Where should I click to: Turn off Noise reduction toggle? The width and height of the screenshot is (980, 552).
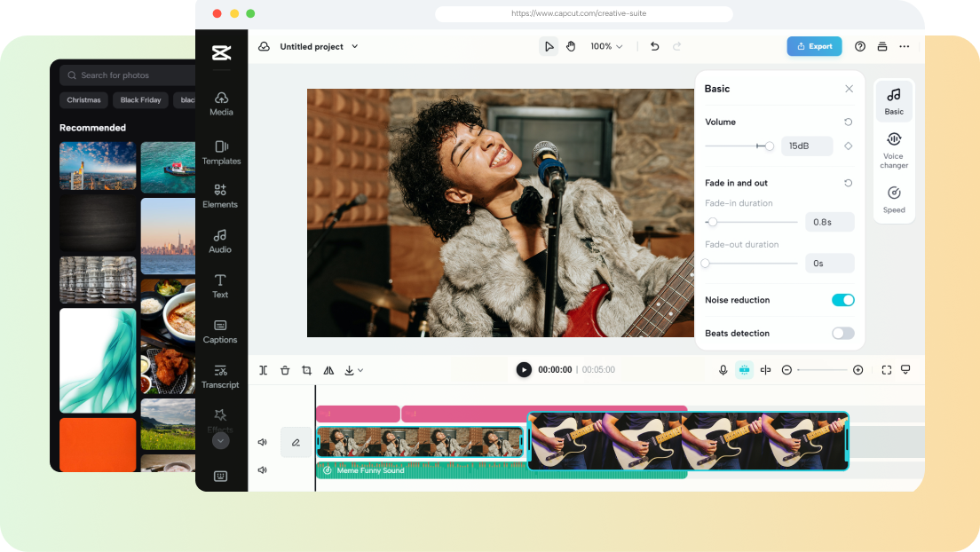(843, 300)
